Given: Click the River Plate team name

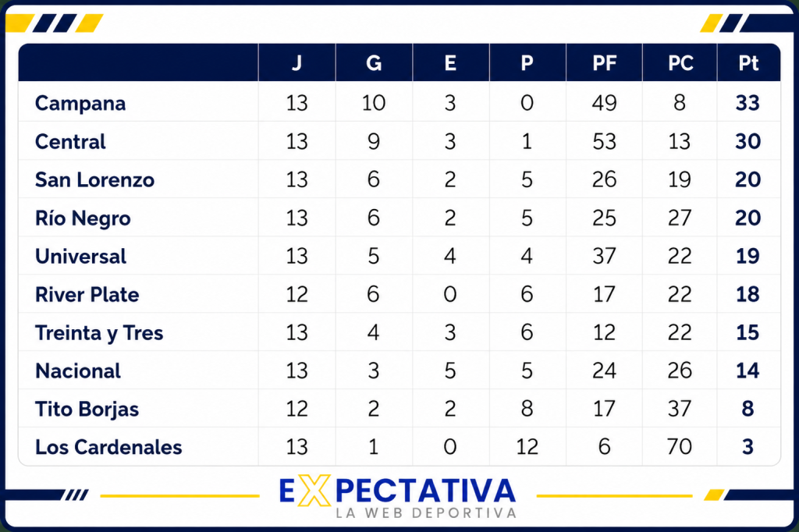Looking at the screenshot, I should pyautogui.click(x=87, y=295).
